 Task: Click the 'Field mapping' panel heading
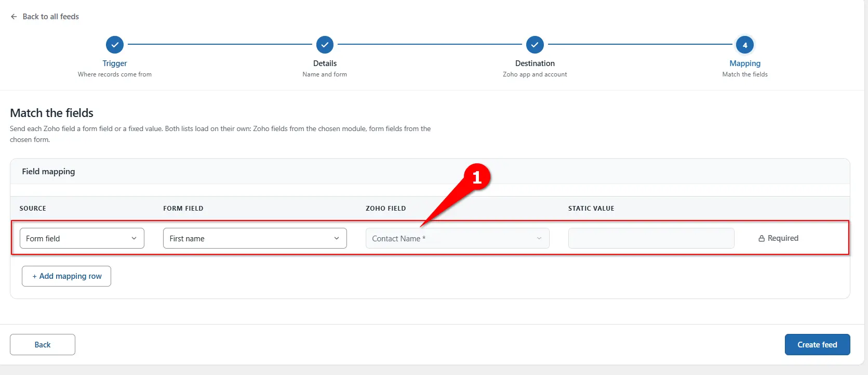(x=48, y=172)
